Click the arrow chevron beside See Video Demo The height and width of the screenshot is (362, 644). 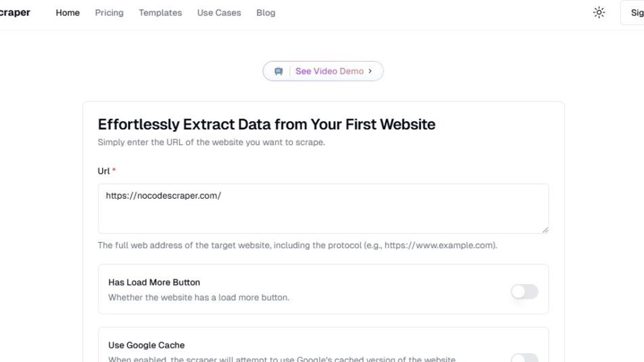tap(370, 71)
